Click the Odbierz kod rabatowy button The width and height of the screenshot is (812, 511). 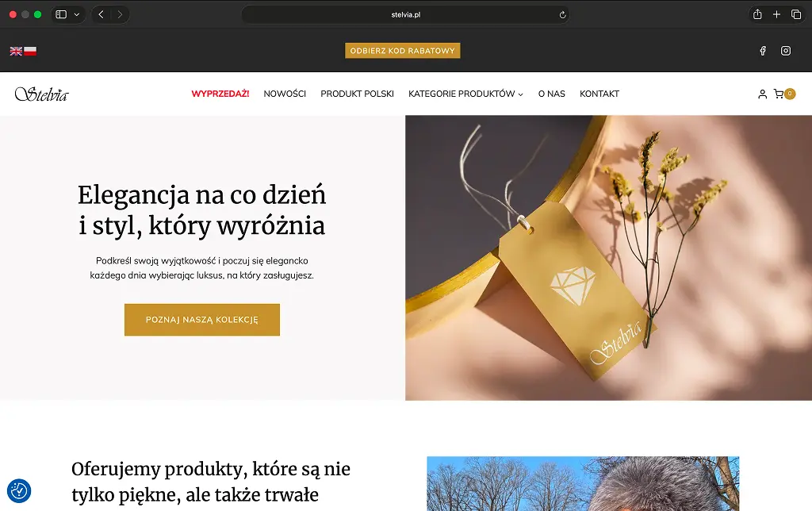pos(402,51)
